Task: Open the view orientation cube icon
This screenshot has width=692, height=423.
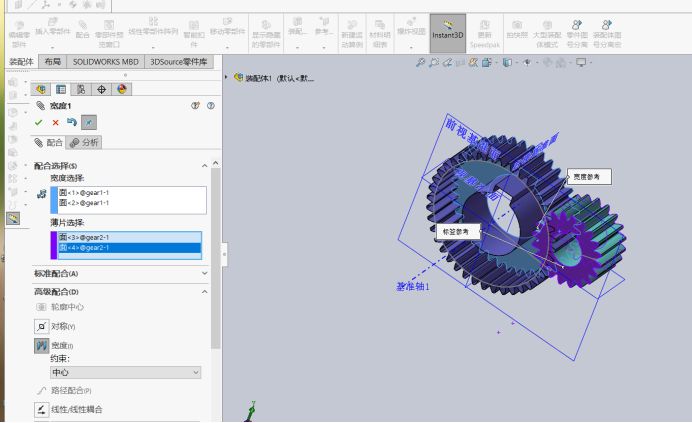Action: tap(487, 63)
